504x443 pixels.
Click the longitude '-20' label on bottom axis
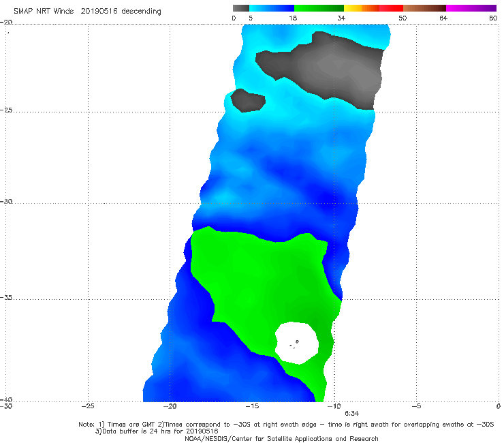click(170, 406)
